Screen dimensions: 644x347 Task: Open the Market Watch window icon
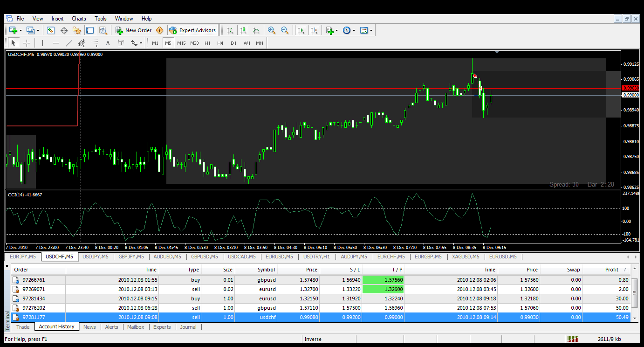(x=51, y=30)
